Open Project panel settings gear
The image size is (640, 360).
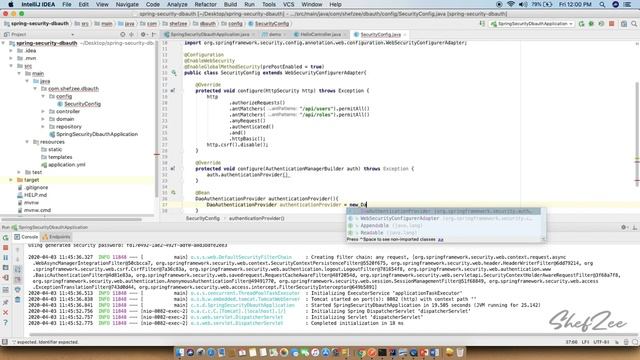pos(143,35)
